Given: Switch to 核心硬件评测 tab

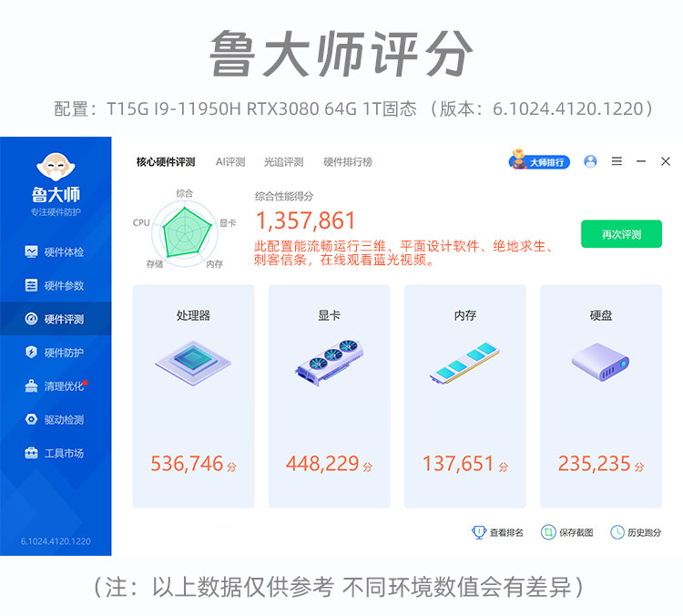Looking at the screenshot, I should 166,162.
